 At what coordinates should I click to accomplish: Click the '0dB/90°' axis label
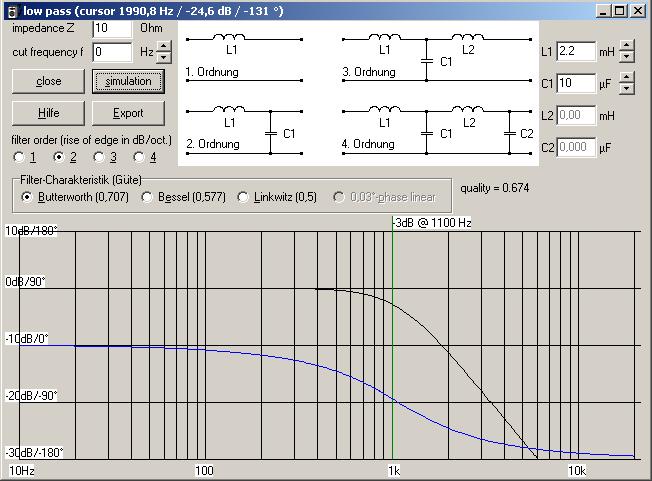click(25, 282)
